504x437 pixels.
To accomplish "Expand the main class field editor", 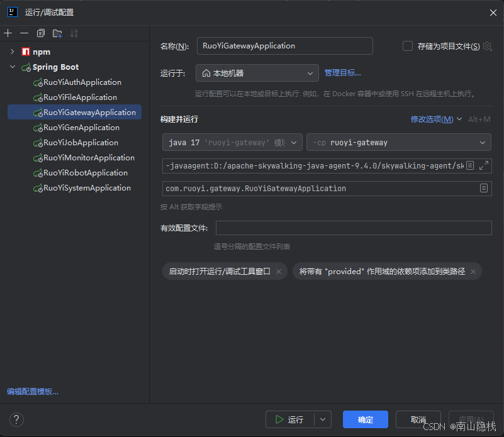I will point(483,188).
